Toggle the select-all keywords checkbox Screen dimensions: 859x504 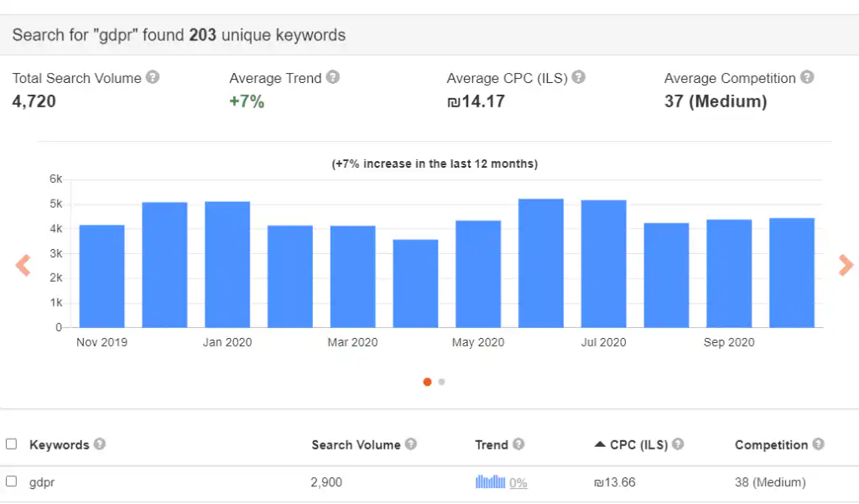pyautogui.click(x=12, y=444)
